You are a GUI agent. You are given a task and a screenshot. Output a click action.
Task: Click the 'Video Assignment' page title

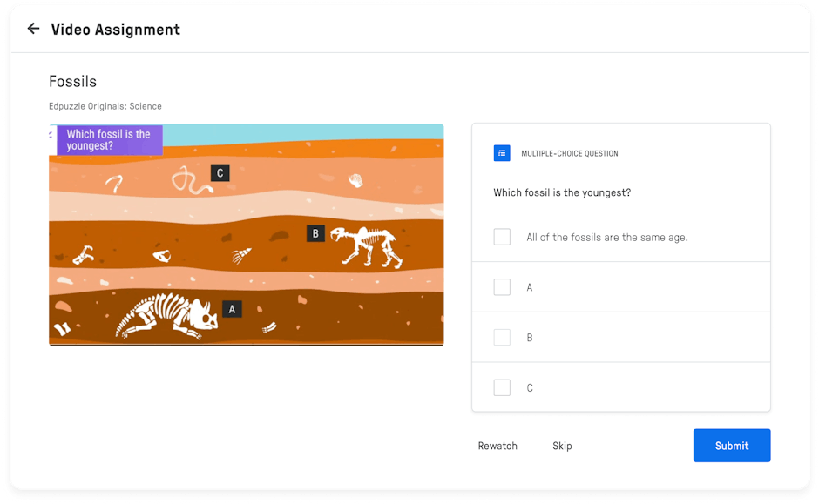coord(116,30)
